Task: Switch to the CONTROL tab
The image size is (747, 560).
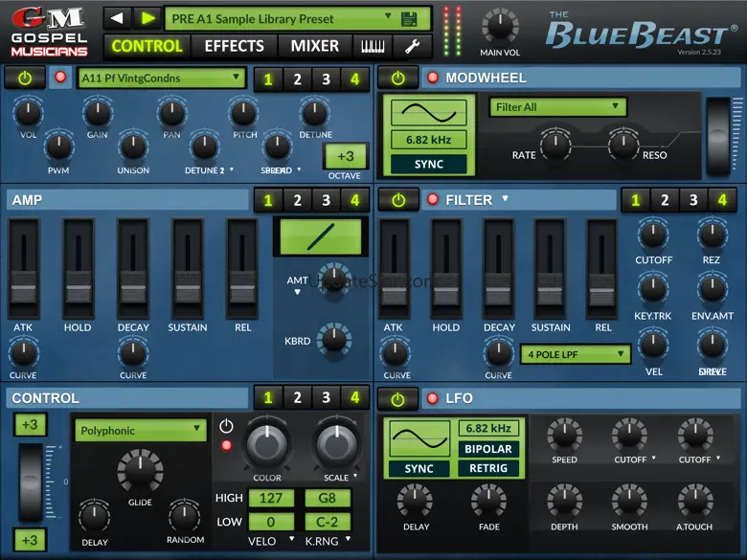Action: tap(147, 46)
